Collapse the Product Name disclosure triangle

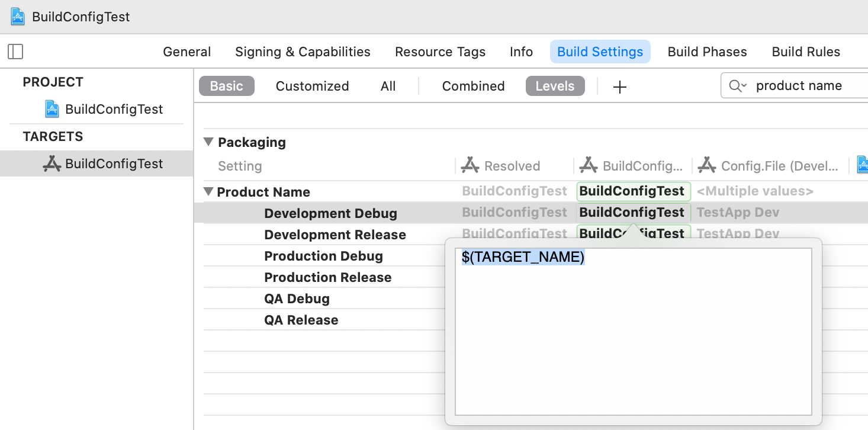208,192
